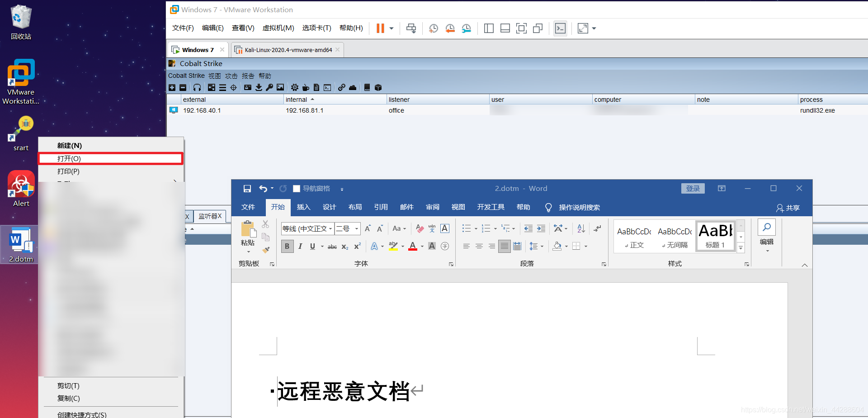Click the VMware take snapshot clock icon
This screenshot has width=868, height=418.
click(x=433, y=28)
